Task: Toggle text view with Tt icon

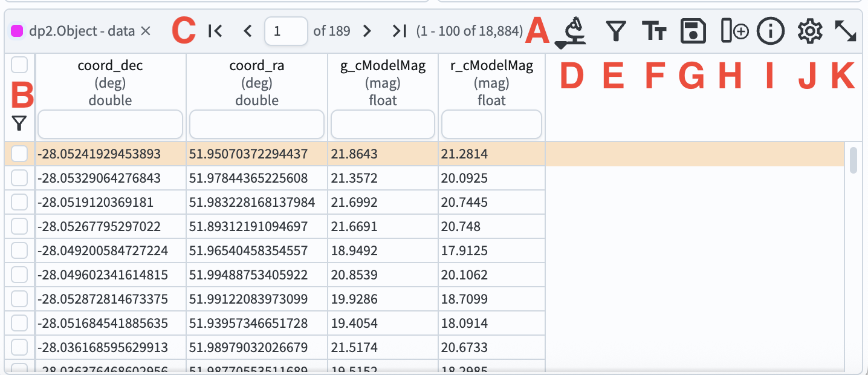Action: click(653, 31)
